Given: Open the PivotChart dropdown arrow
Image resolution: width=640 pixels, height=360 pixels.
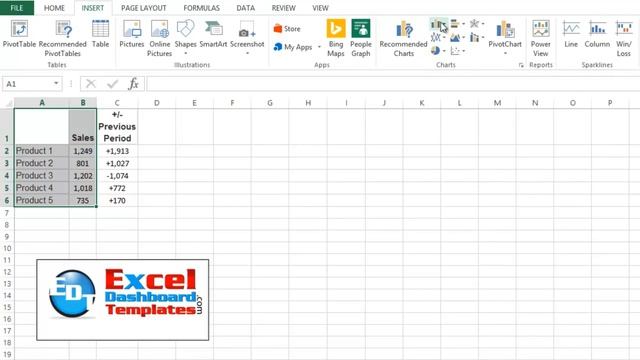Looking at the screenshot, I should (505, 53).
